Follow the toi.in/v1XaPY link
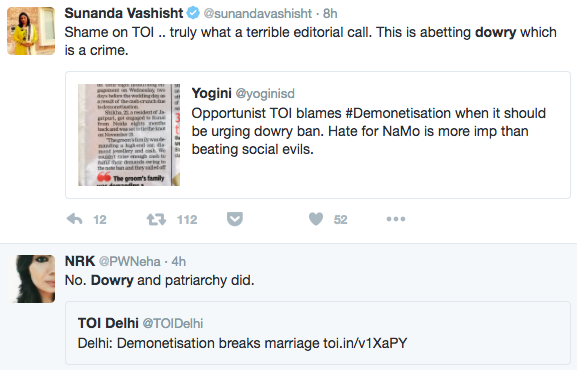This screenshot has width=577, height=370. [365, 343]
